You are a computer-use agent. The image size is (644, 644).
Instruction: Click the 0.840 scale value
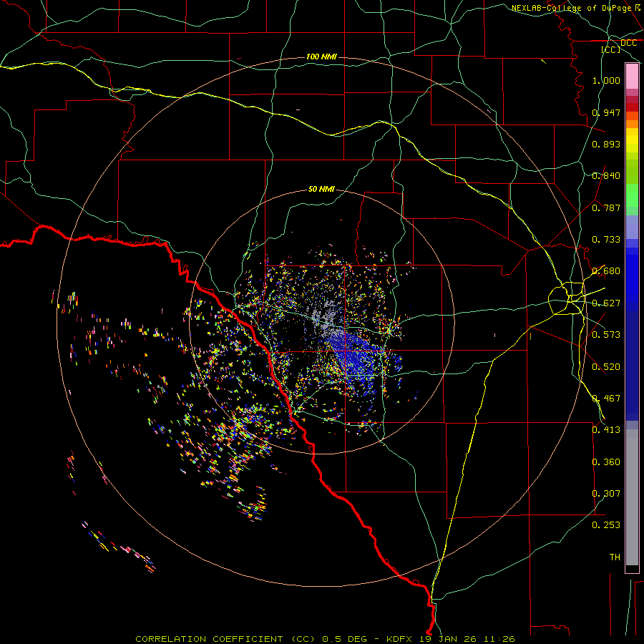point(606,176)
